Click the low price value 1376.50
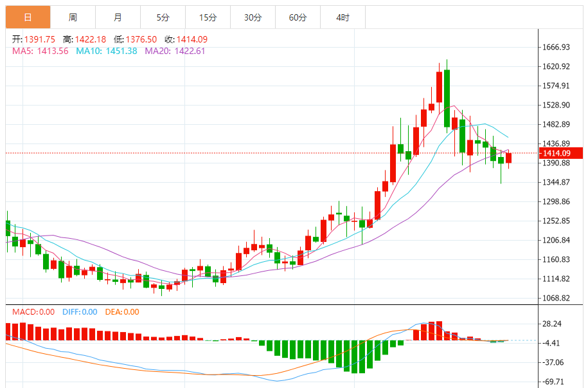588x388 pixels. (142, 39)
